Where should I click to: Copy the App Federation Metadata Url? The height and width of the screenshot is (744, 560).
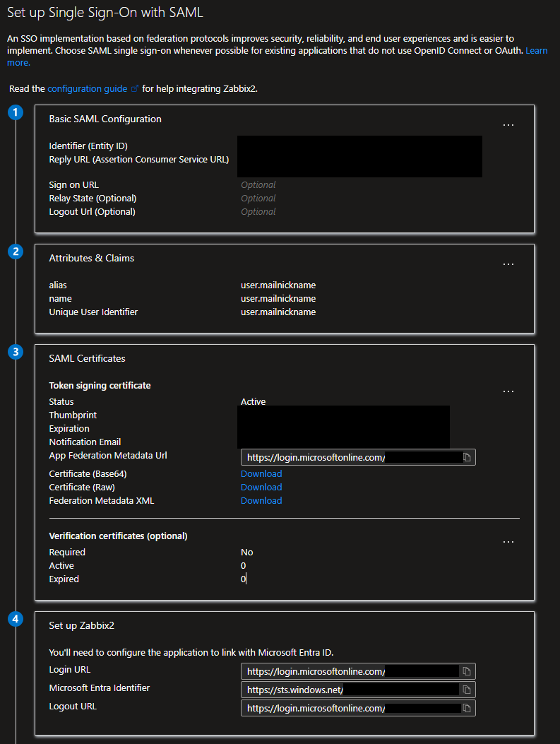coord(467,458)
